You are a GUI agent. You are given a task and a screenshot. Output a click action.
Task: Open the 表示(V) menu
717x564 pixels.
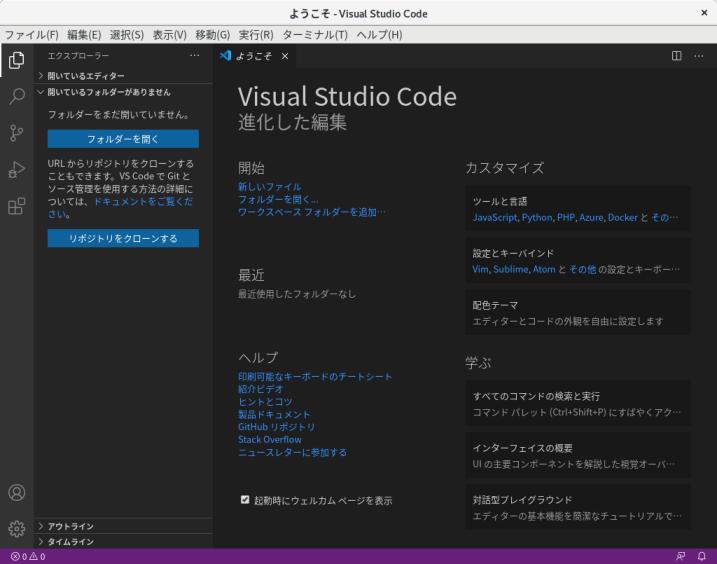point(170,35)
